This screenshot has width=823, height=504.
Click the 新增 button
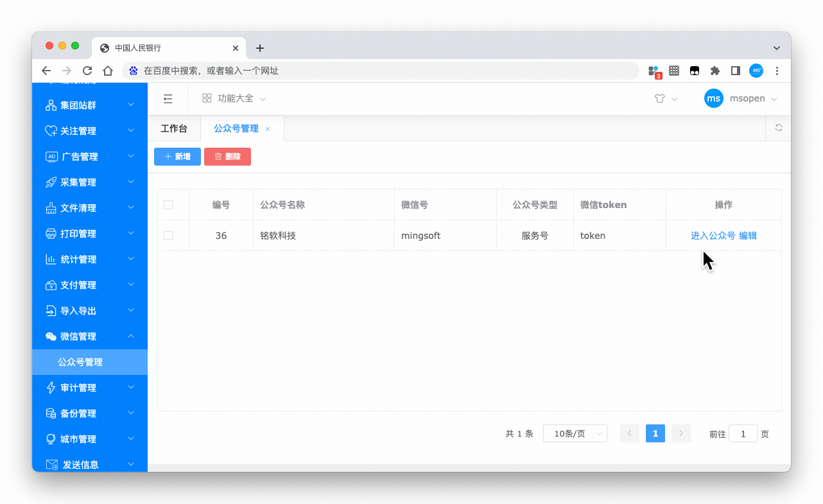[177, 157]
